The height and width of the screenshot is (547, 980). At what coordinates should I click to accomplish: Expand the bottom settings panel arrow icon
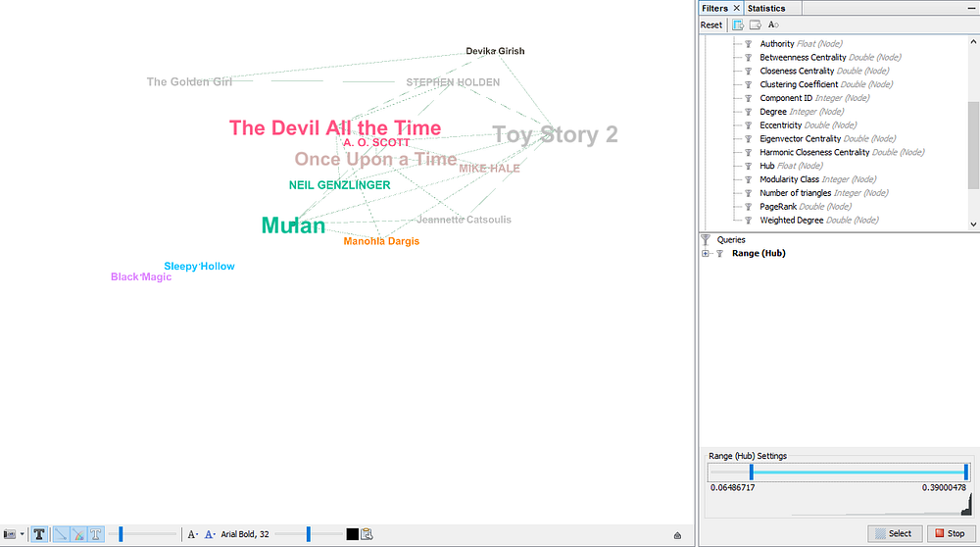(677, 535)
